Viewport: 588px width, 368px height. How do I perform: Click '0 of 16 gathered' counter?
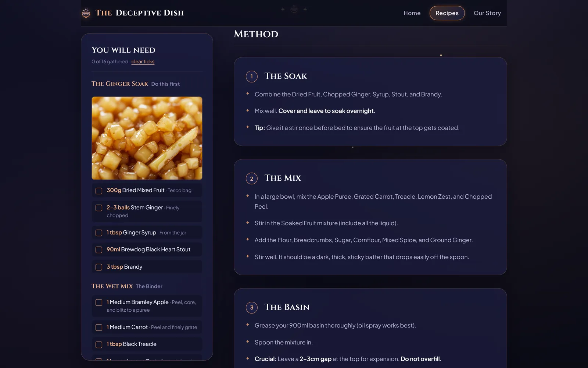(x=110, y=61)
